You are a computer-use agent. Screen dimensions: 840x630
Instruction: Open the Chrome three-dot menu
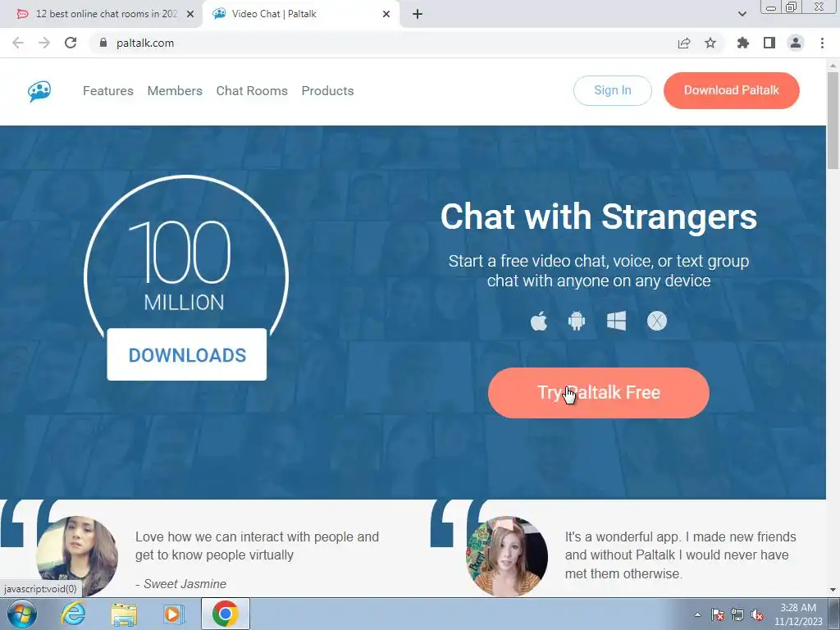tap(822, 43)
